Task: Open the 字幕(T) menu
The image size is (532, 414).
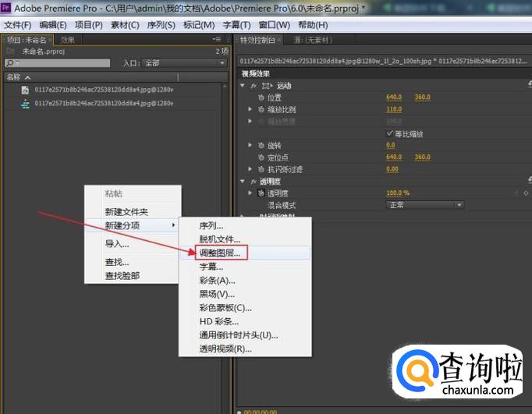Action: [236, 25]
